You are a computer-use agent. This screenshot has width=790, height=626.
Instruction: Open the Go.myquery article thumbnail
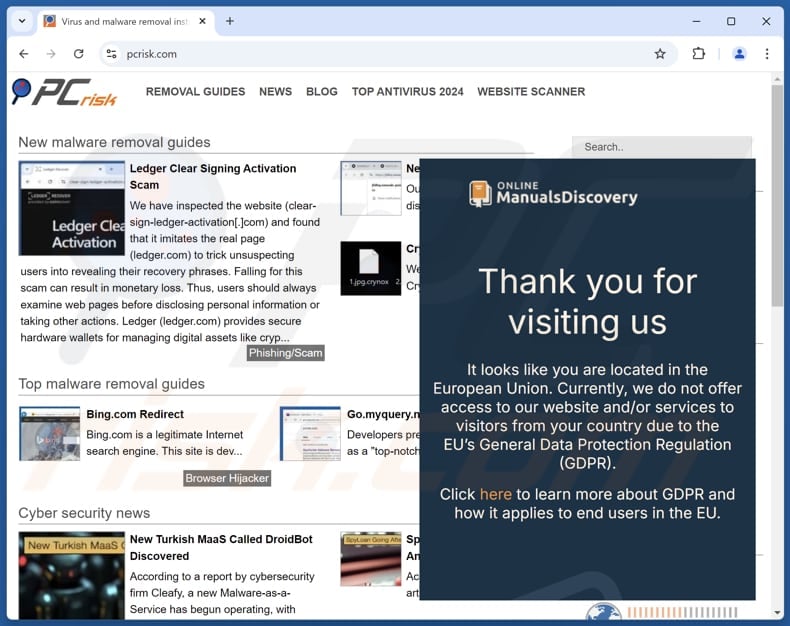[x=310, y=433]
